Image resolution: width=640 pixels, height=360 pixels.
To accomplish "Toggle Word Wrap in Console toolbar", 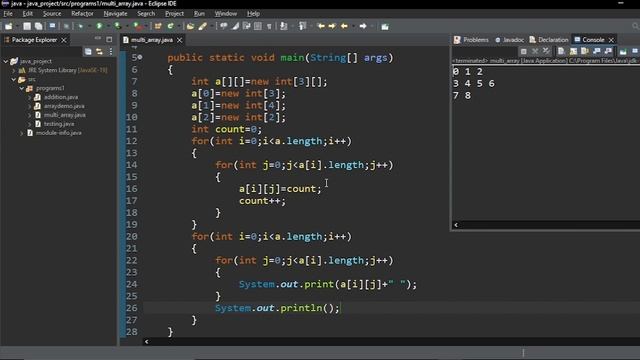I will pyautogui.click(x=584, y=51).
